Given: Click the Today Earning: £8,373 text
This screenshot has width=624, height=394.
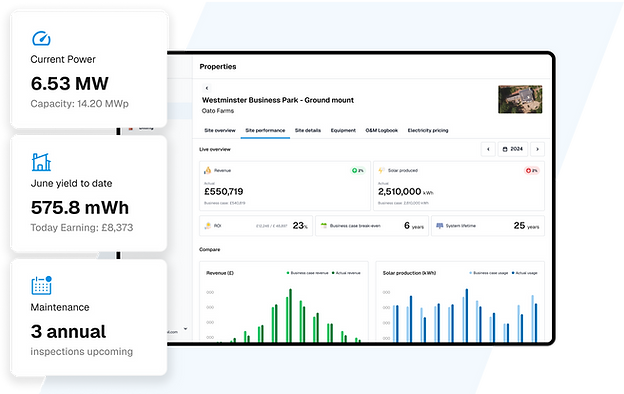Looking at the screenshot, I should click(x=82, y=228).
